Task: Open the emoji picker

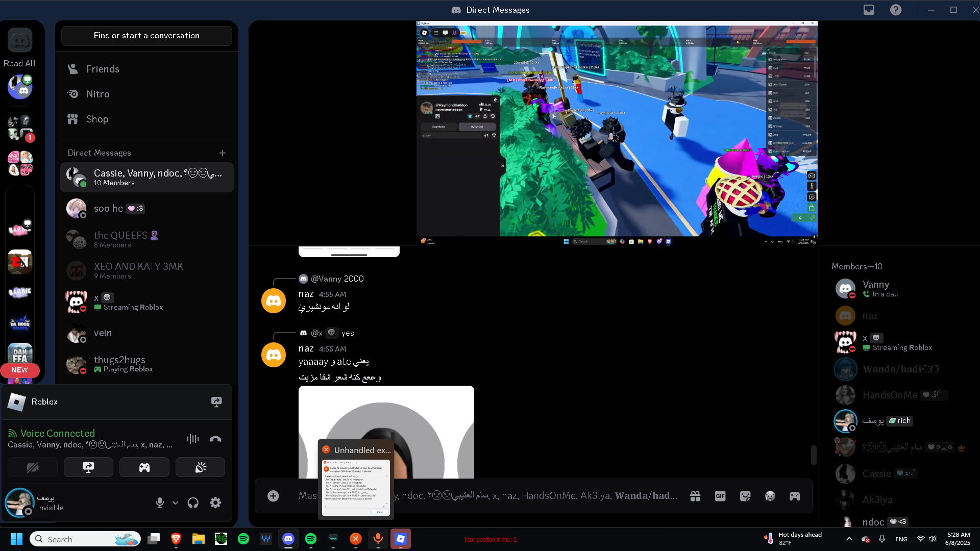Action: [x=770, y=496]
